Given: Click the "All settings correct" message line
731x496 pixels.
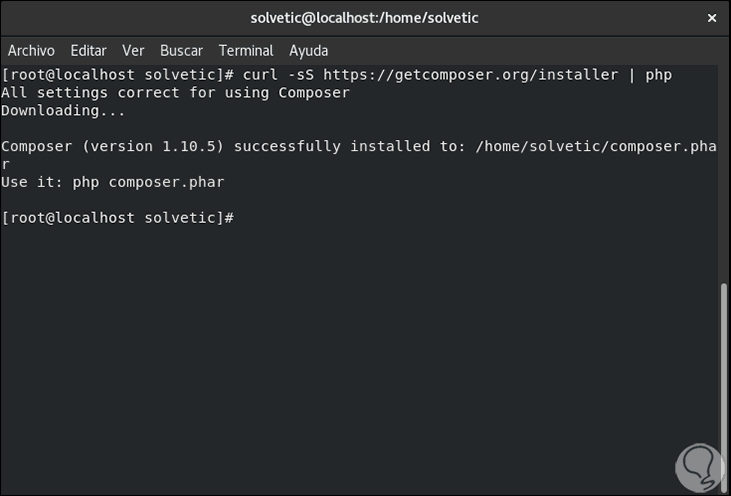Looking at the screenshot, I should point(175,93).
